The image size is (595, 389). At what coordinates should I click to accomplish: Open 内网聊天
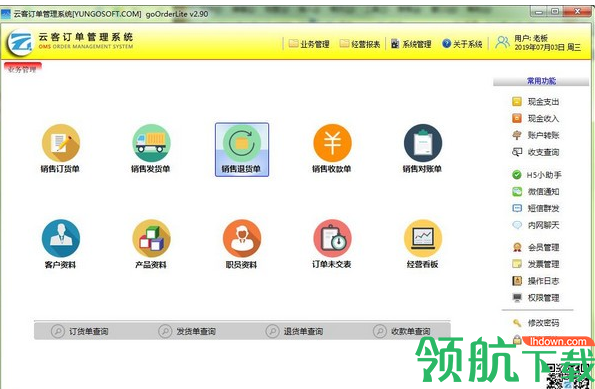[x=535, y=225]
